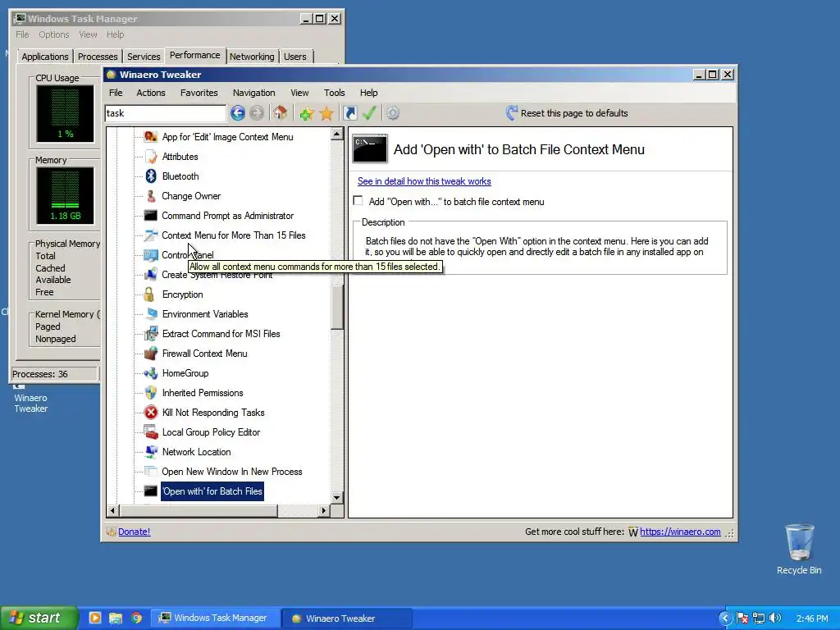Click the Back navigation arrow in Winaero toolbar

coord(238,113)
